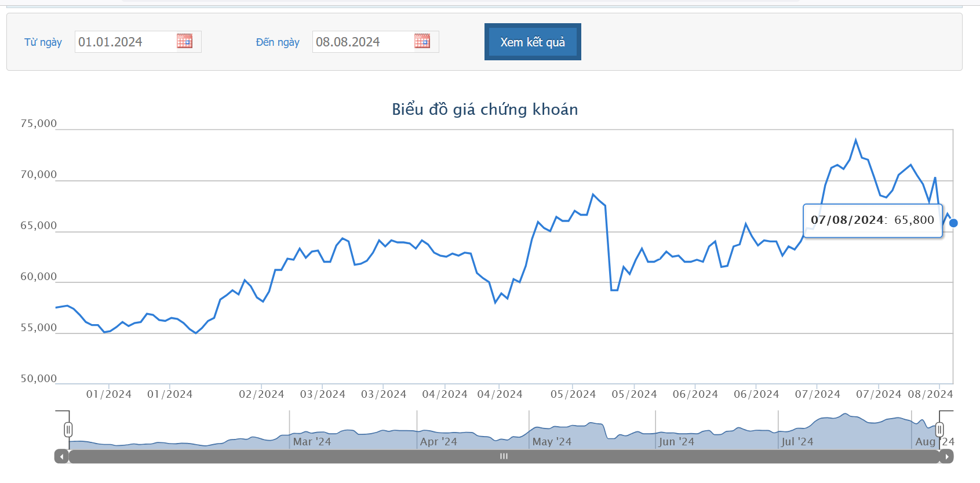The width and height of the screenshot is (980, 483).
Task: Click Jun '24 in the navigator
Action: coord(676,442)
